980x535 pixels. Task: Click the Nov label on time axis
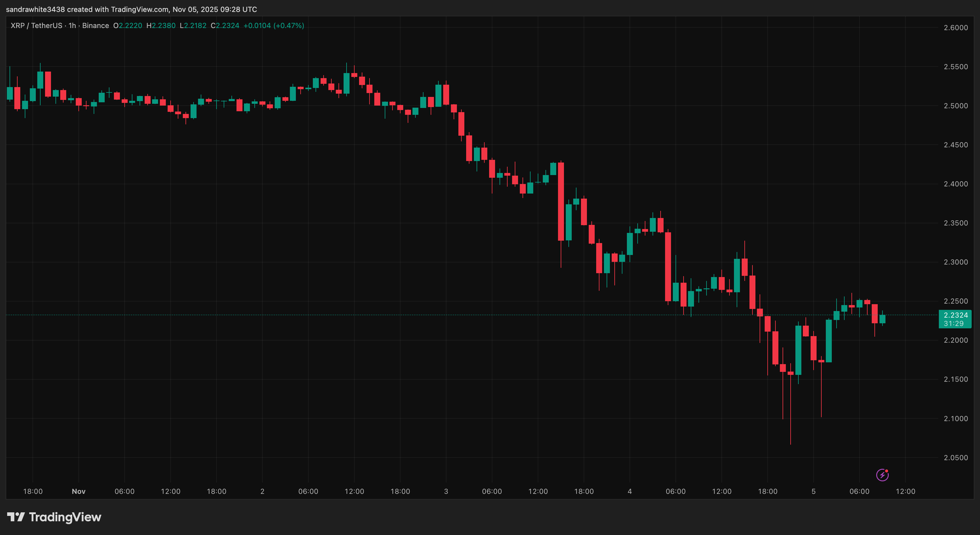[x=78, y=491]
